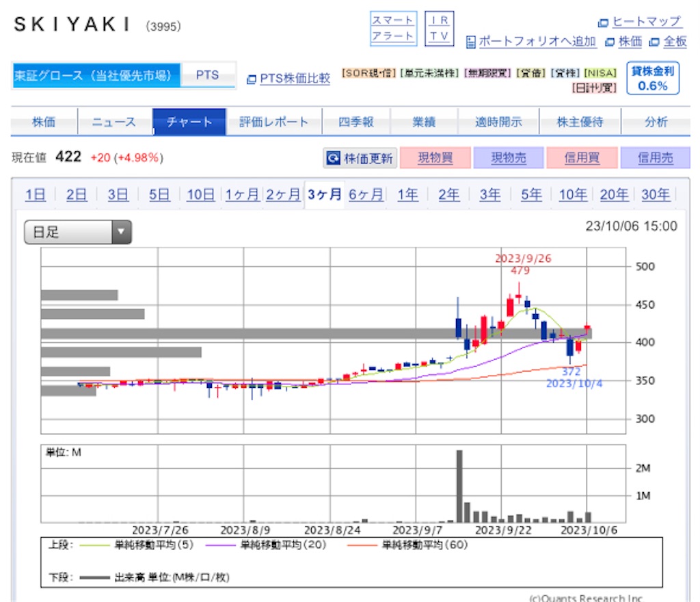Click the 信用売 button

[655, 157]
